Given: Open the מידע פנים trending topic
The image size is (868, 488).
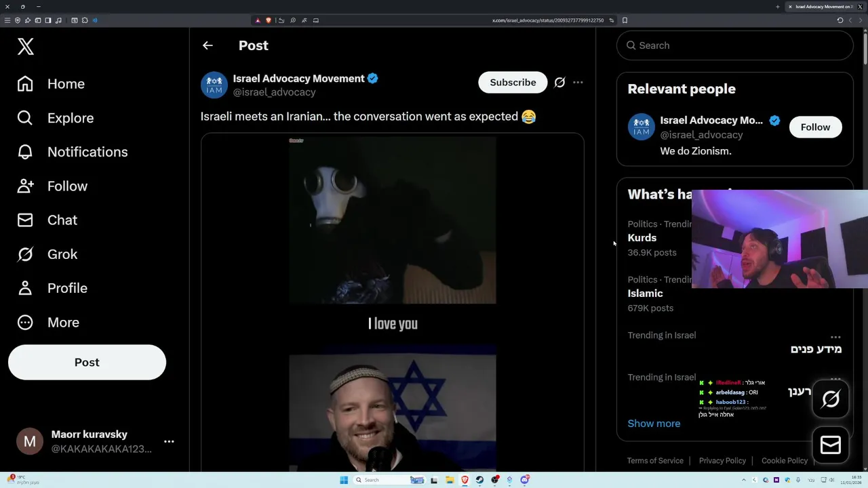Looking at the screenshot, I should coord(816,349).
